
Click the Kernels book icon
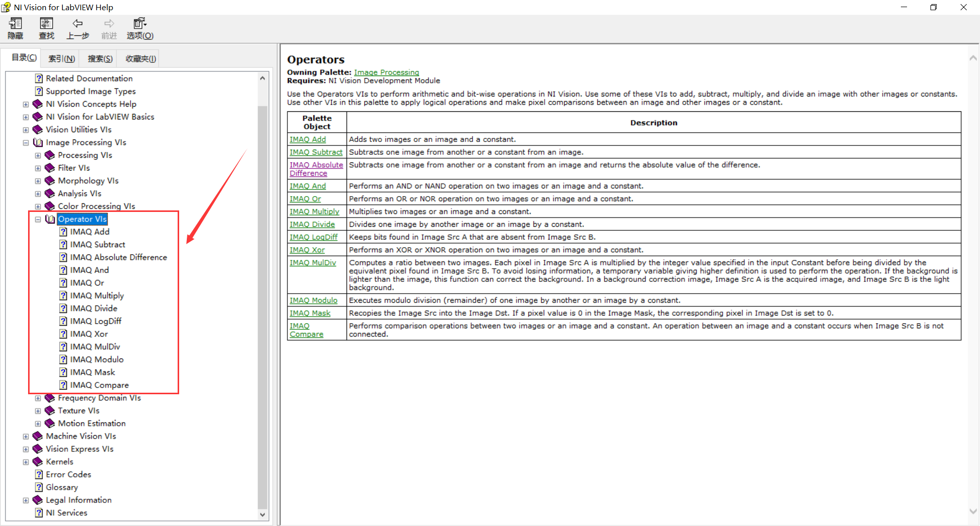pos(38,462)
